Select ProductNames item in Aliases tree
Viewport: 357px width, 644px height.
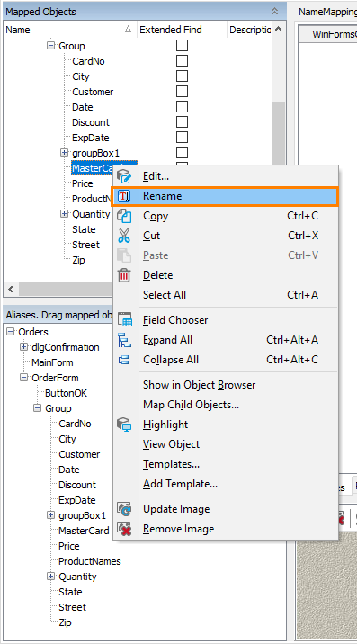tap(90, 561)
